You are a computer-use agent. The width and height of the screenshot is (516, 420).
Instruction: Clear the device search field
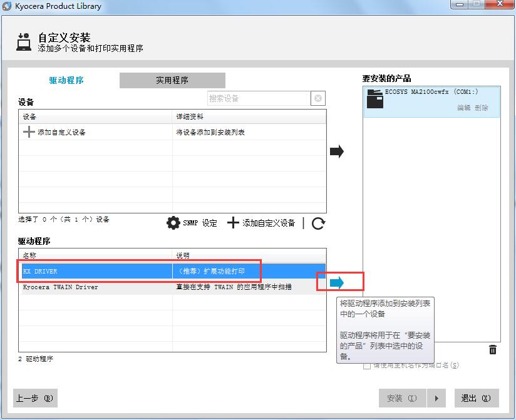pos(318,98)
